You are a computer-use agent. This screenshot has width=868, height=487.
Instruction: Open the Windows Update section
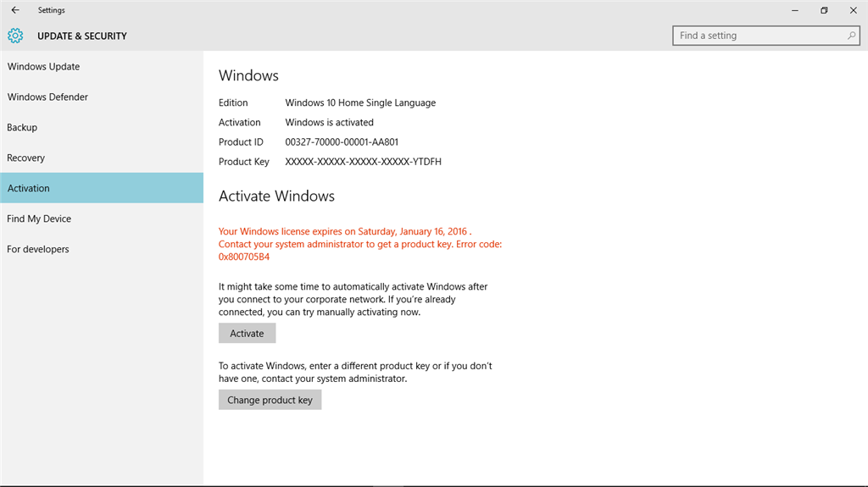(102, 66)
